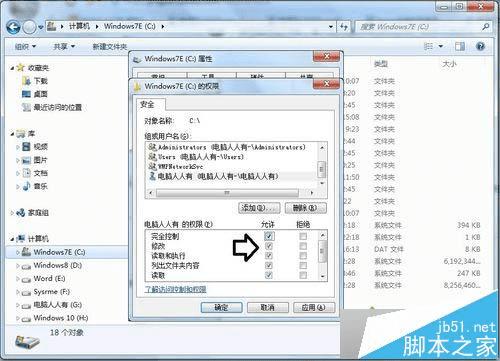Select 电脑人人有 user in the list
The image size is (500, 361).
point(232,176)
